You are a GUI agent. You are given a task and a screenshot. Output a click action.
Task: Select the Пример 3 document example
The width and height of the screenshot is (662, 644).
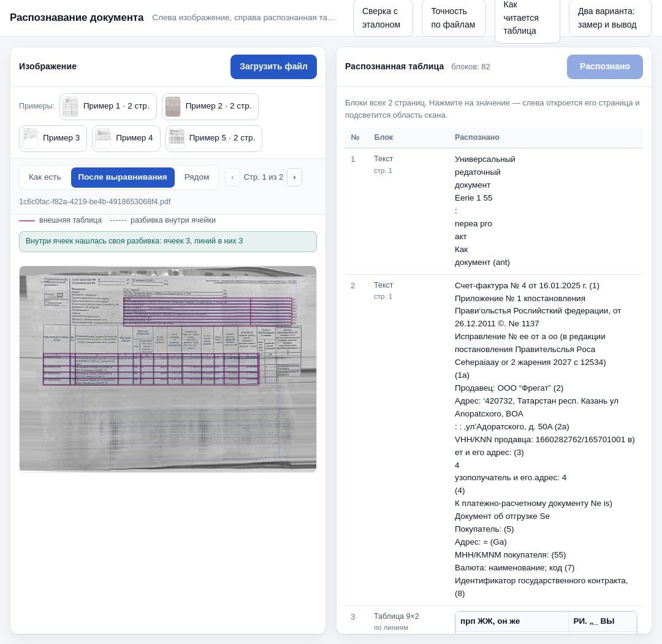pyautogui.click(x=53, y=139)
